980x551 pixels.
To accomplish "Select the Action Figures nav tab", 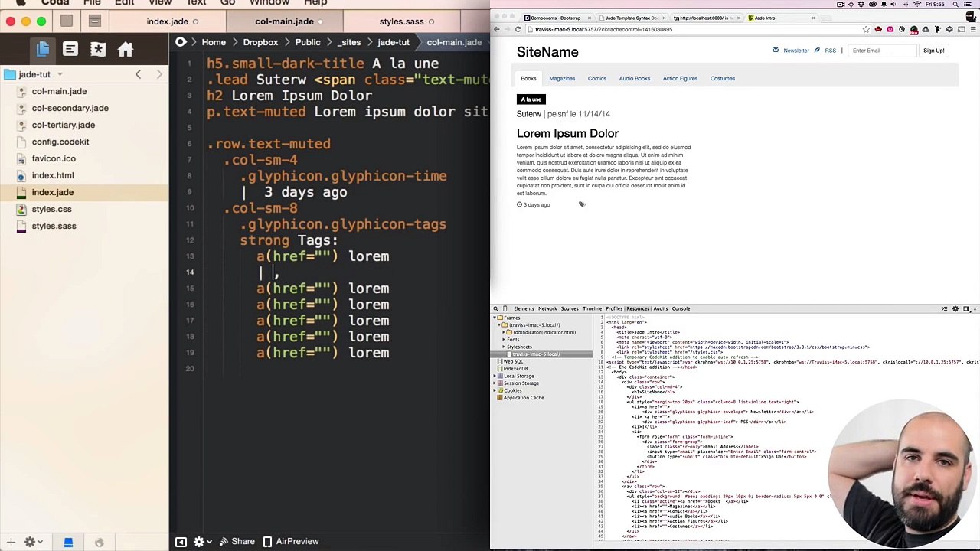I will pyautogui.click(x=680, y=78).
